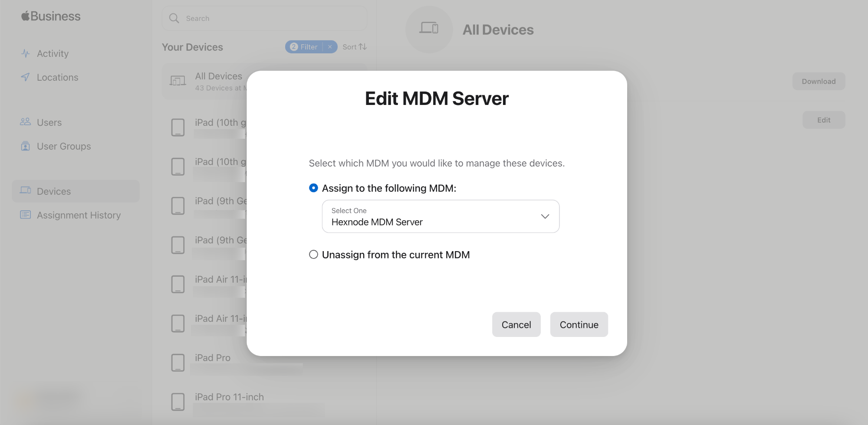868x425 pixels.
Task: Select Unassign from the current MDM radio
Action: (313, 255)
